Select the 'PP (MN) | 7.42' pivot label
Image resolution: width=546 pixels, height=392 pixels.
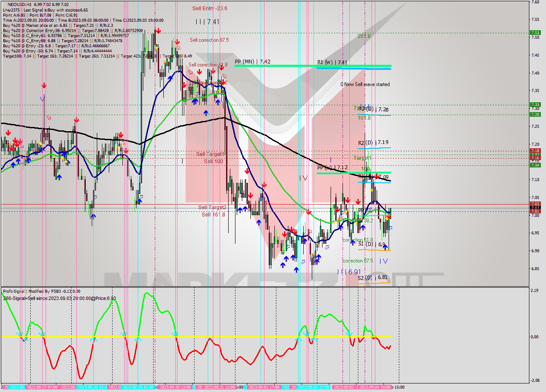pyautogui.click(x=253, y=62)
